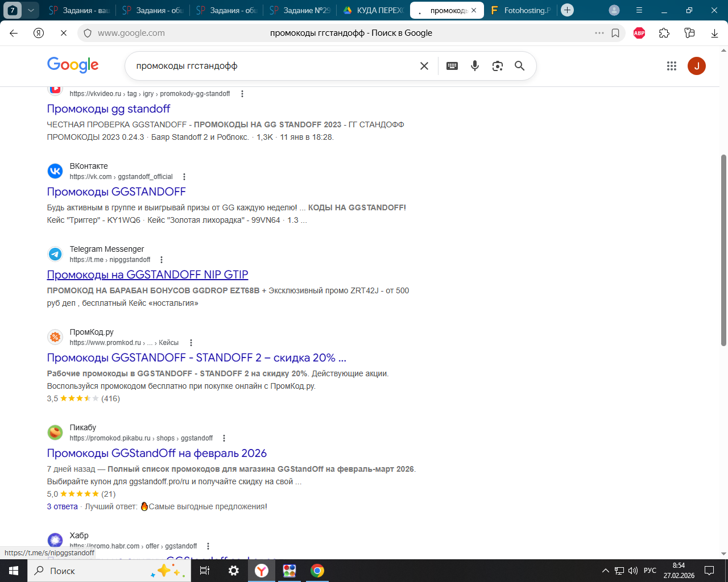Open the "Промокоды gg standoff" result
Screen dimensions: 728x582
point(109,109)
